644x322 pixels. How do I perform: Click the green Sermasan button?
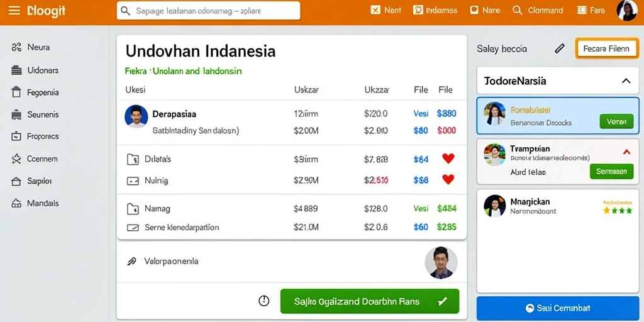pyautogui.click(x=611, y=171)
